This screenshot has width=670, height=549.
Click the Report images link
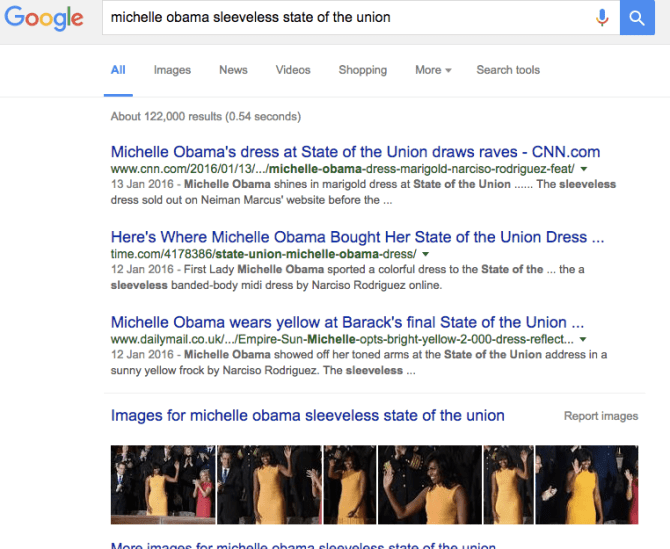(x=600, y=416)
